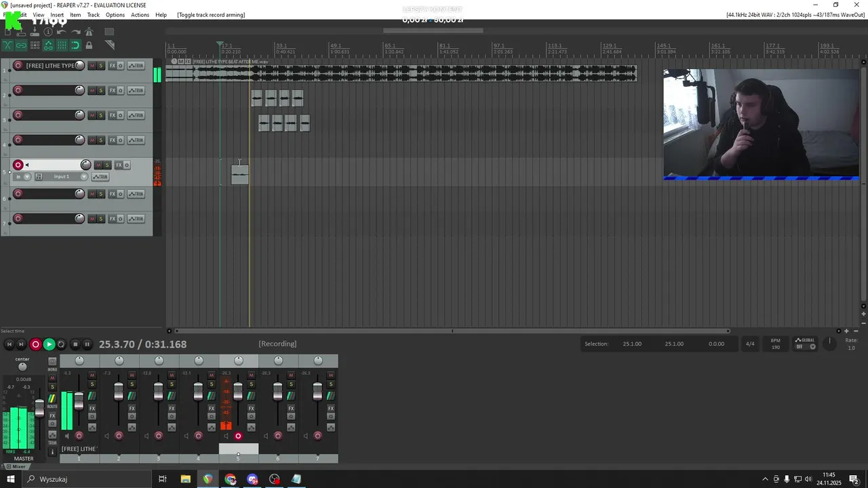Click the transport Record button
868x488 pixels.
point(35,344)
